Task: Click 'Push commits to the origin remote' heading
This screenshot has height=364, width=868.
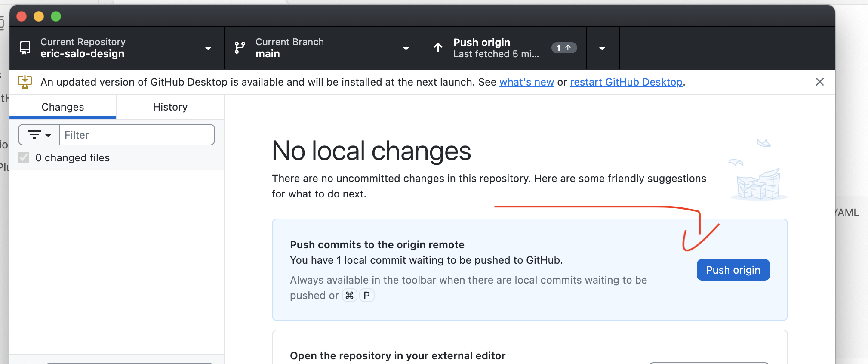Action: pos(377,244)
